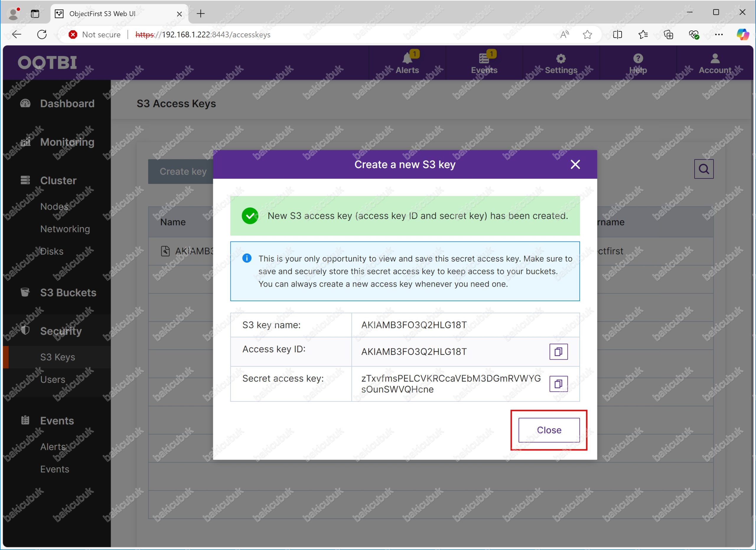Screen dimensions: 756x550
Task: Select S3 Keys under Security
Action: point(57,357)
